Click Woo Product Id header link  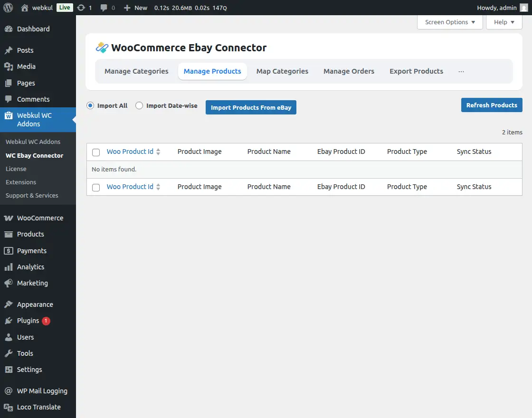(x=130, y=152)
